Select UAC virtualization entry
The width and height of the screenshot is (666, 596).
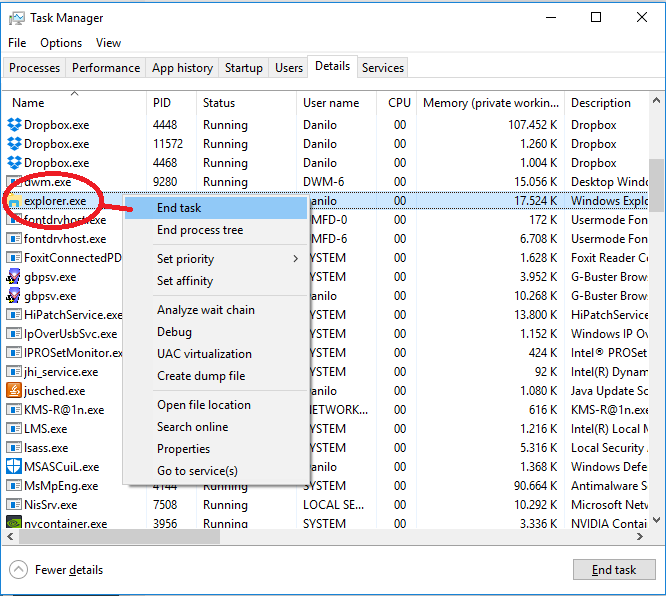click(x=216, y=354)
